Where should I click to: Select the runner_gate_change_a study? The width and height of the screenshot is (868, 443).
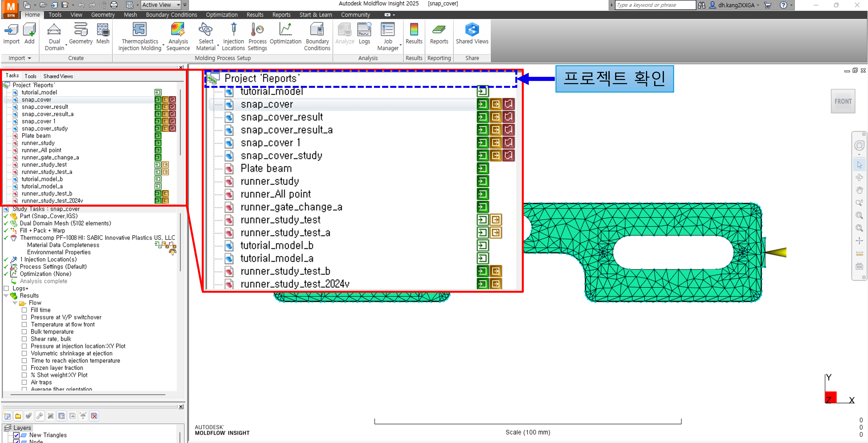coord(50,157)
